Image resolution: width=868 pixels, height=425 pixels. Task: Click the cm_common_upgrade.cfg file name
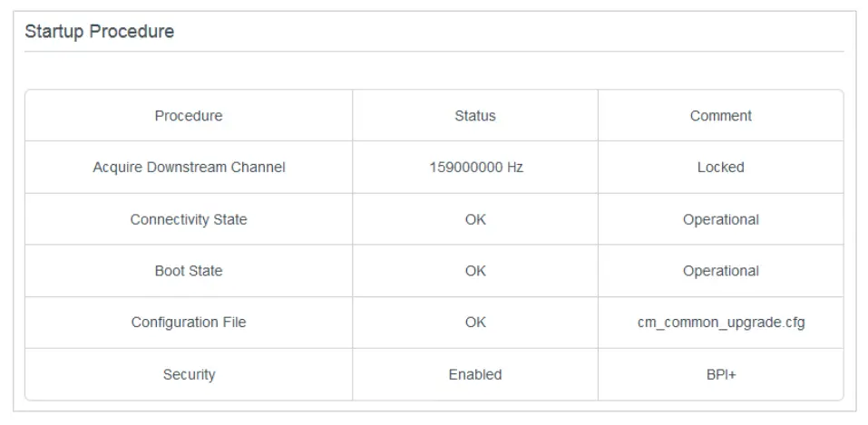(x=721, y=323)
